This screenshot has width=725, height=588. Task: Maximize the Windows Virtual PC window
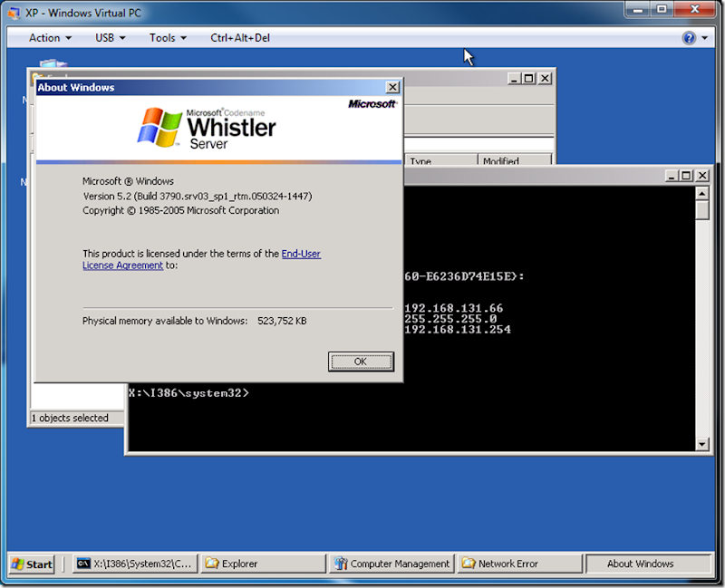pos(662,9)
